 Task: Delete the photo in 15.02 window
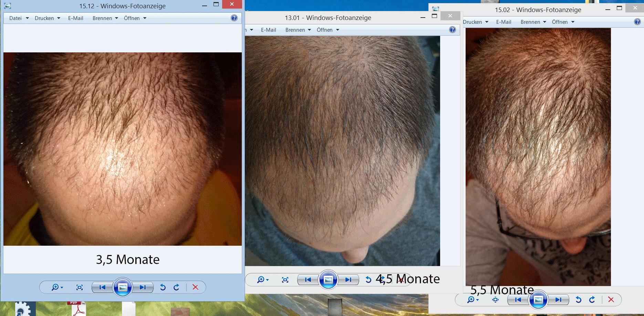pyautogui.click(x=611, y=299)
